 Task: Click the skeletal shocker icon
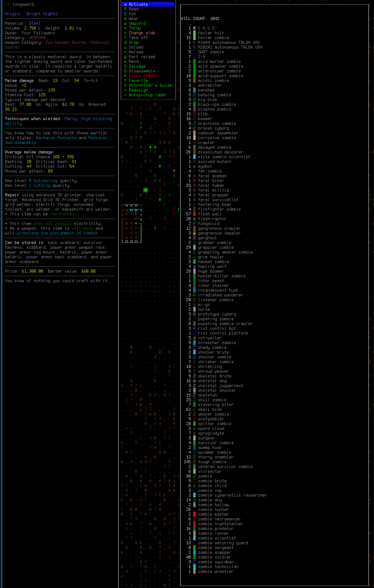point(194,390)
